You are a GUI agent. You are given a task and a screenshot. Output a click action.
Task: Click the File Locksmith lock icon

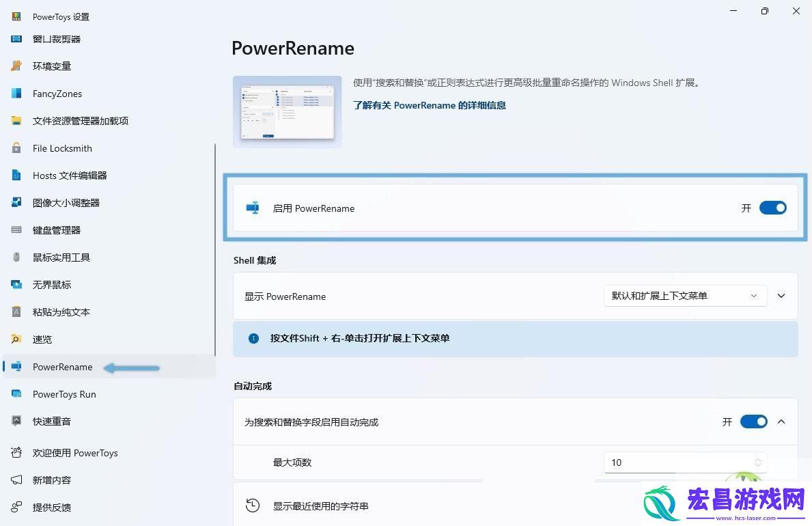[16, 148]
